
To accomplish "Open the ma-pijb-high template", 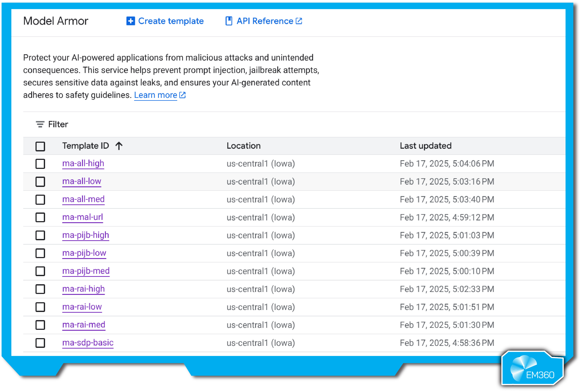I will (85, 235).
